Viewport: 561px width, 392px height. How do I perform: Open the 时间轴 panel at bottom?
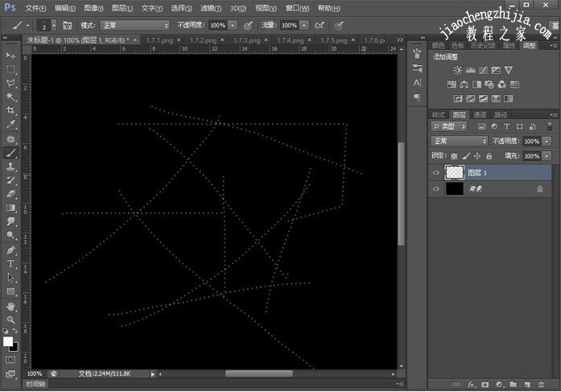tap(35, 385)
